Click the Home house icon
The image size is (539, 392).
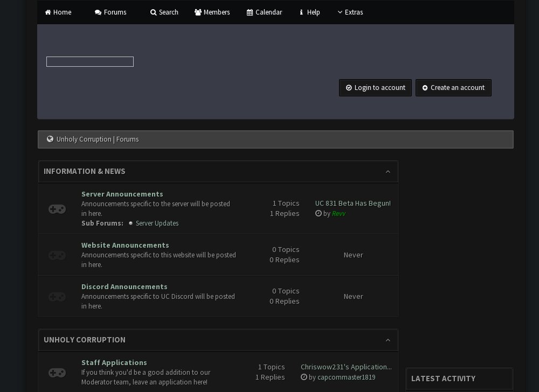48,12
